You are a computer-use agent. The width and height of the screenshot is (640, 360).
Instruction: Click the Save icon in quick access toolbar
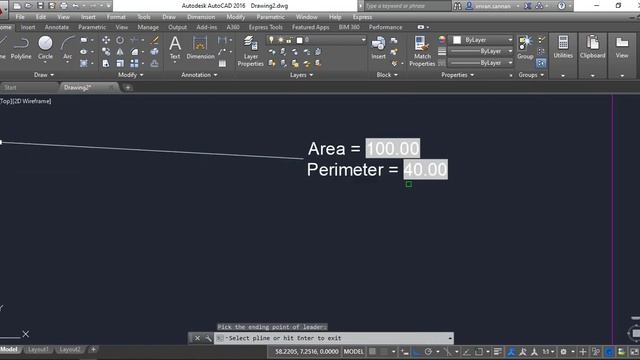[40, 6]
